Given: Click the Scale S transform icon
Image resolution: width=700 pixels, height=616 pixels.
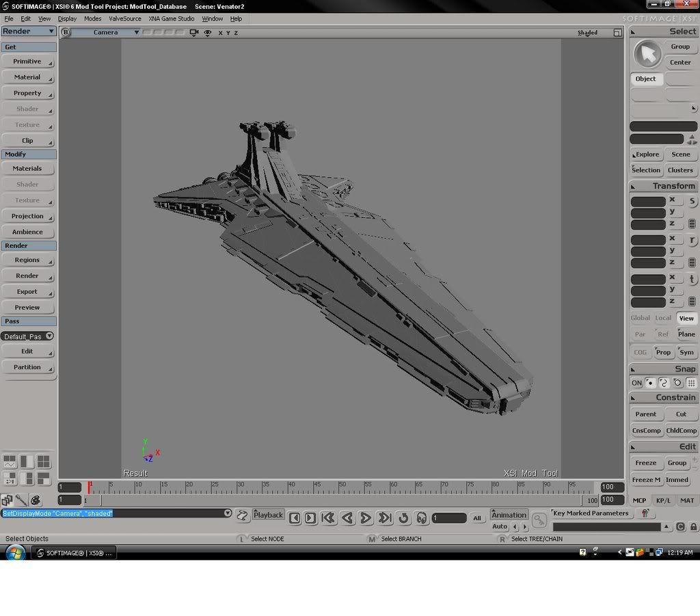Looking at the screenshot, I should [692, 201].
